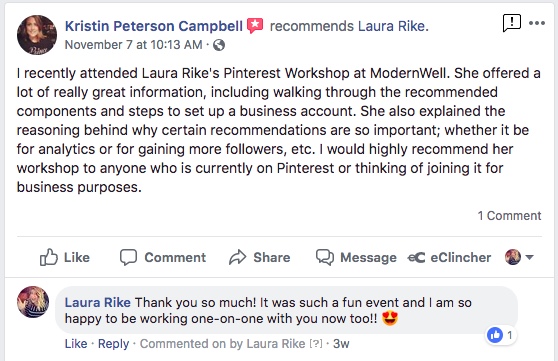Click Kristin's profile picture thumbnail
This screenshot has width=558, height=361.
[x=37, y=35]
